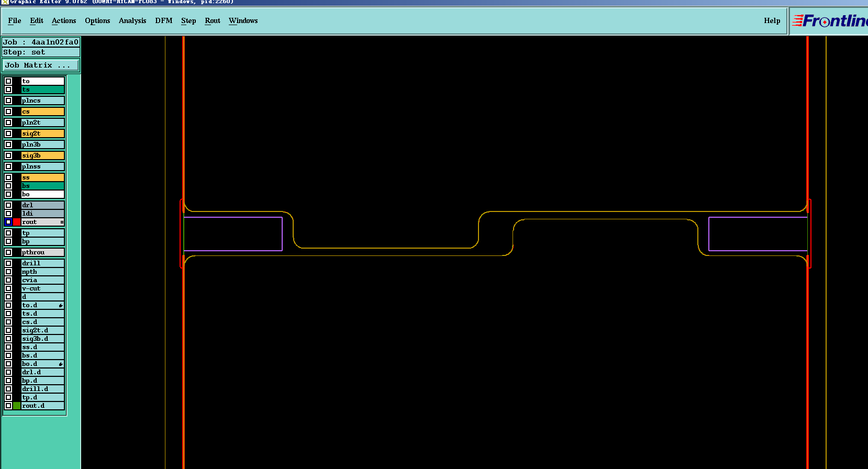868x469 pixels.
Task: Click the marker icon on bo.d layer
Action: click(x=61, y=364)
